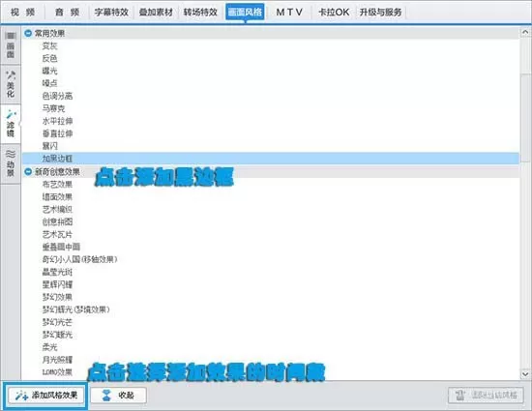Pick the 噪点 effect

pos(50,83)
